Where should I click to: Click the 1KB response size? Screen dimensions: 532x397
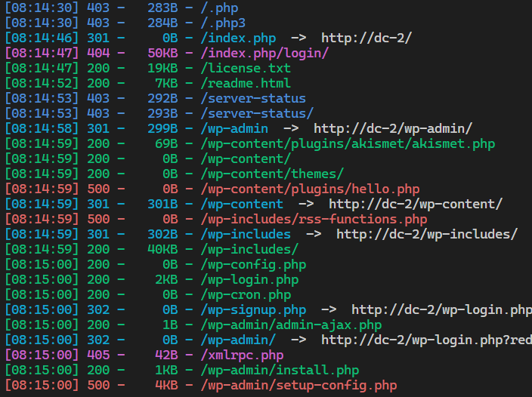click(x=166, y=370)
